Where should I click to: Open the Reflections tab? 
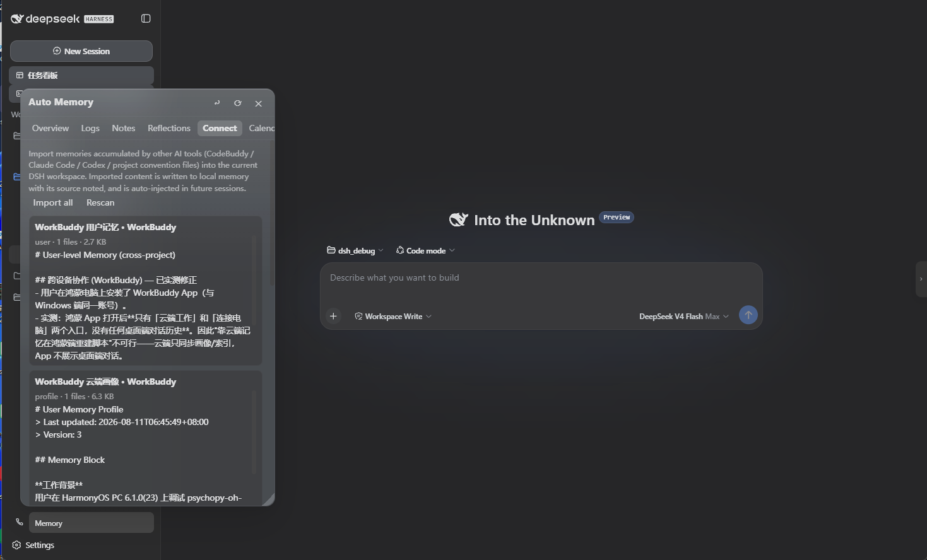(169, 128)
